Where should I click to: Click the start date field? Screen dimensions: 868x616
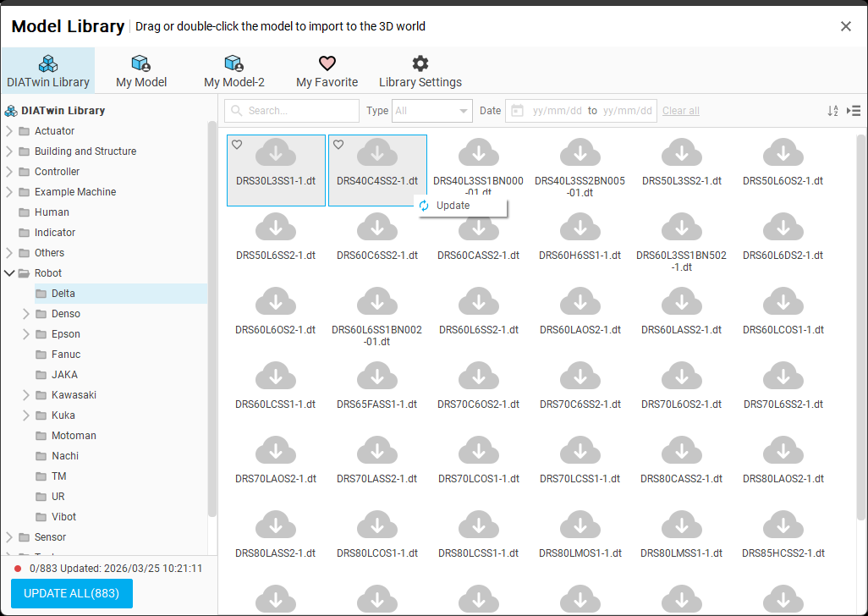click(x=557, y=111)
